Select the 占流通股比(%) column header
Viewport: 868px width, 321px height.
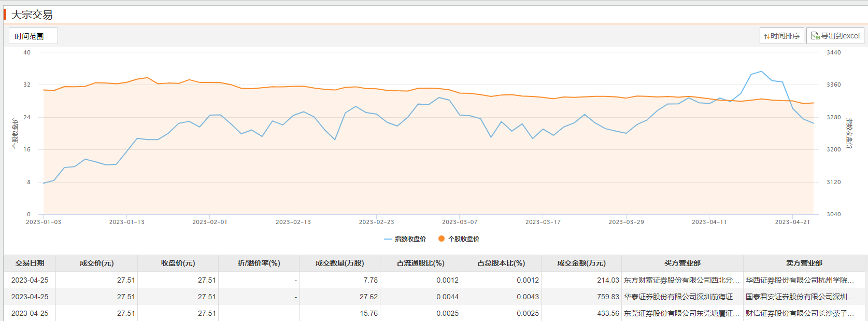420,263
